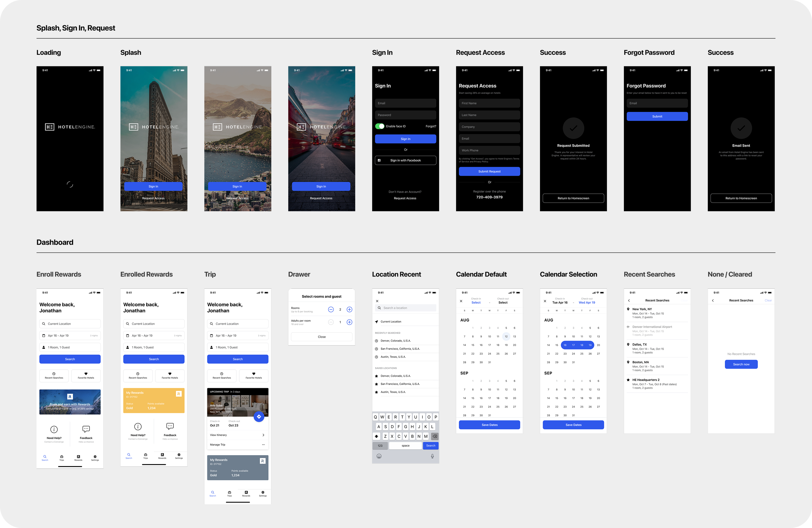Open the grey My Rewards card in Trip screen
The width and height of the screenshot is (812, 528).
point(238,468)
